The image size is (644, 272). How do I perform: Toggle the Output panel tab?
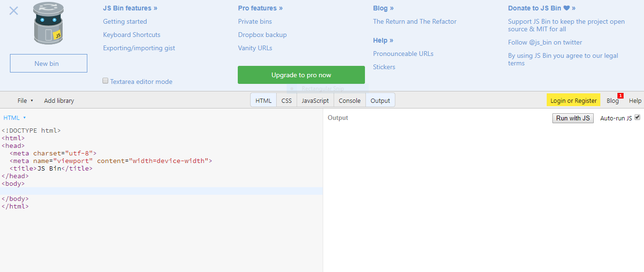(x=380, y=100)
